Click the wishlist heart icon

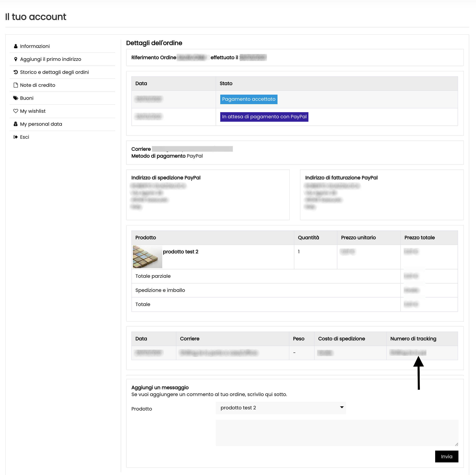click(16, 111)
